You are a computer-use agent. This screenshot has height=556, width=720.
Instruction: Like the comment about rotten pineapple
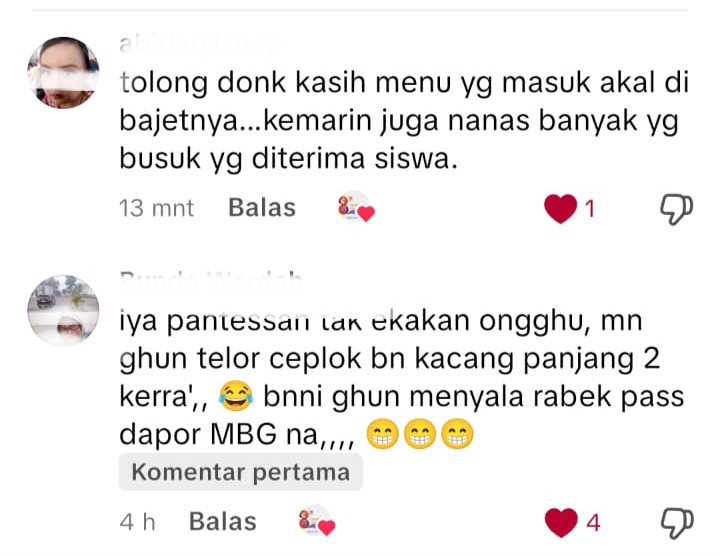pyautogui.click(x=560, y=209)
